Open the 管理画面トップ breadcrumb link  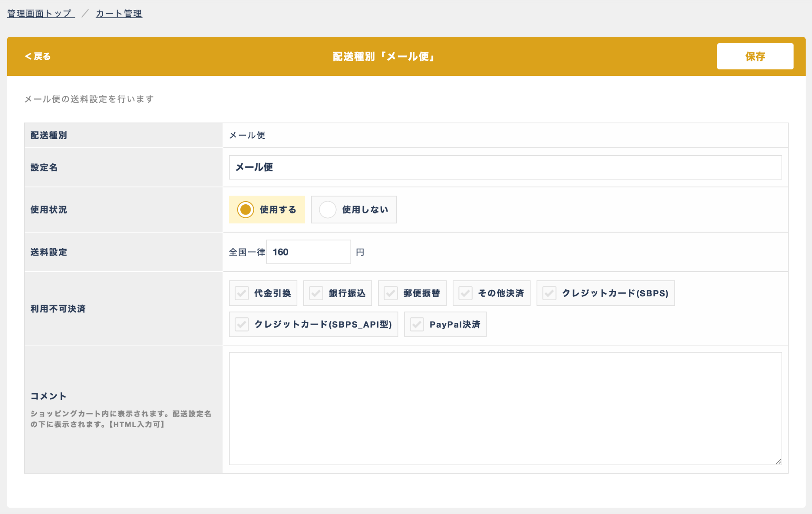click(40, 13)
